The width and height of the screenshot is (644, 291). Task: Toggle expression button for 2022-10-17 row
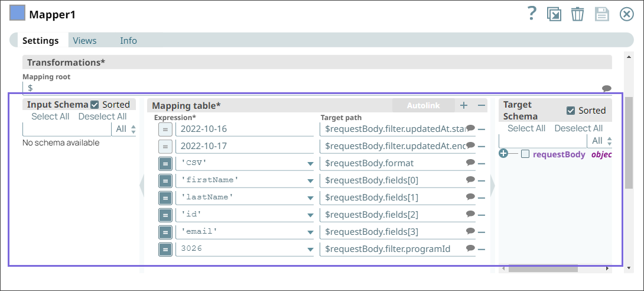click(165, 146)
